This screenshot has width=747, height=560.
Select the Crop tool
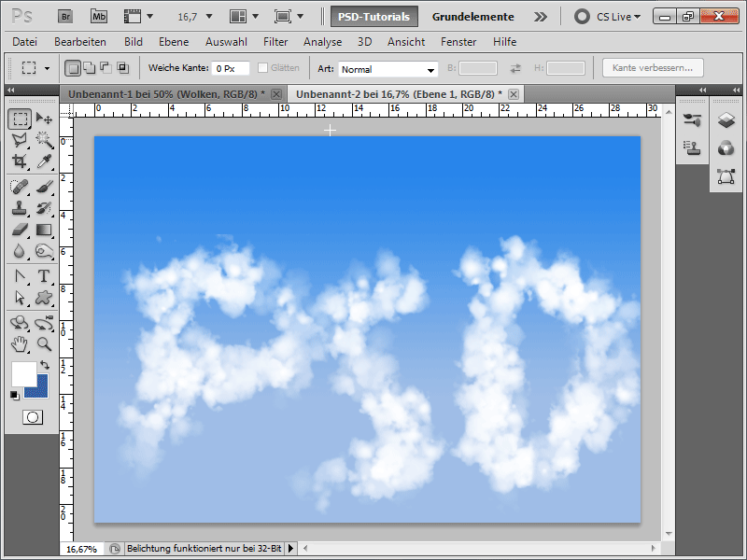pos(20,161)
